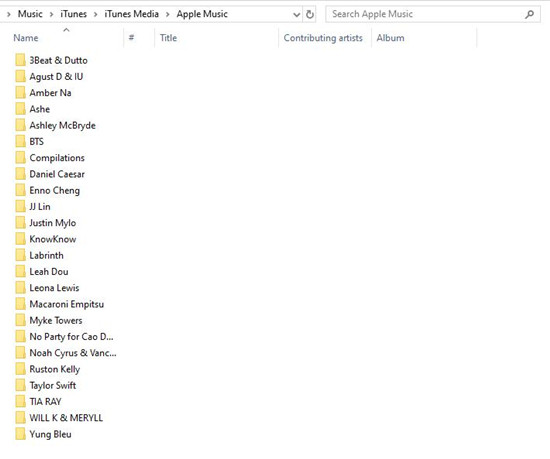
Task: Click the Leona Lewis folder icon
Action: (x=20, y=288)
